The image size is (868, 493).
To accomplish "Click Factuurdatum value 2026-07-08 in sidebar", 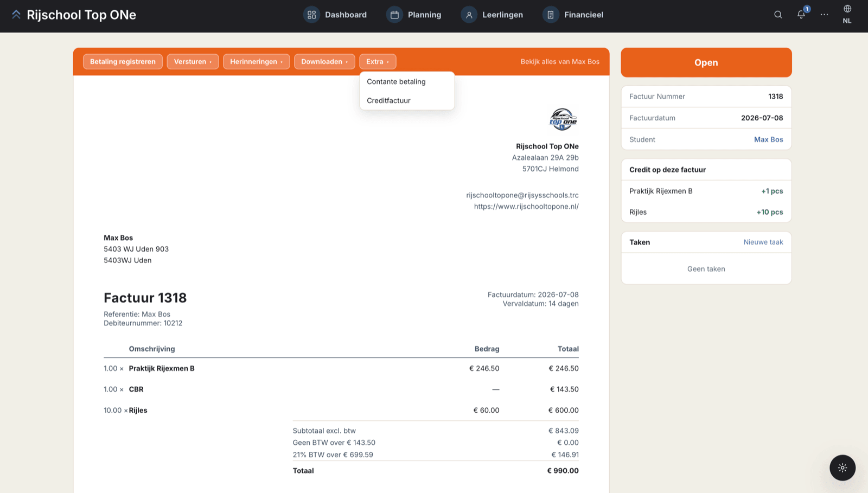I will (x=762, y=118).
